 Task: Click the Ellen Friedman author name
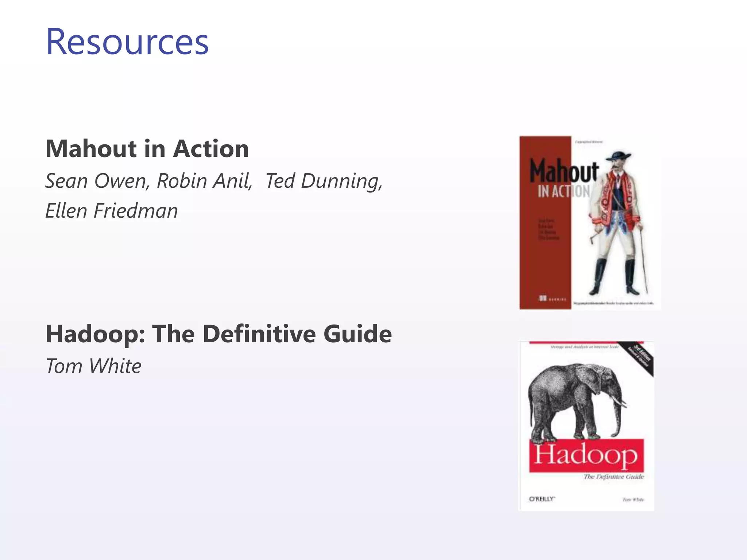tap(112, 211)
